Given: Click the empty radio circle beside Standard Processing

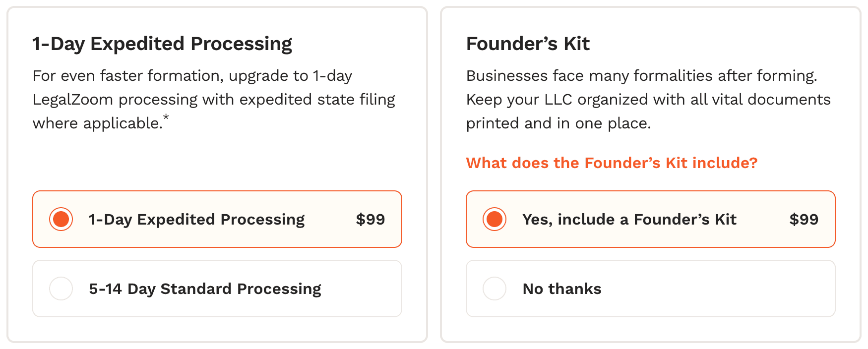Looking at the screenshot, I should pos(61,289).
